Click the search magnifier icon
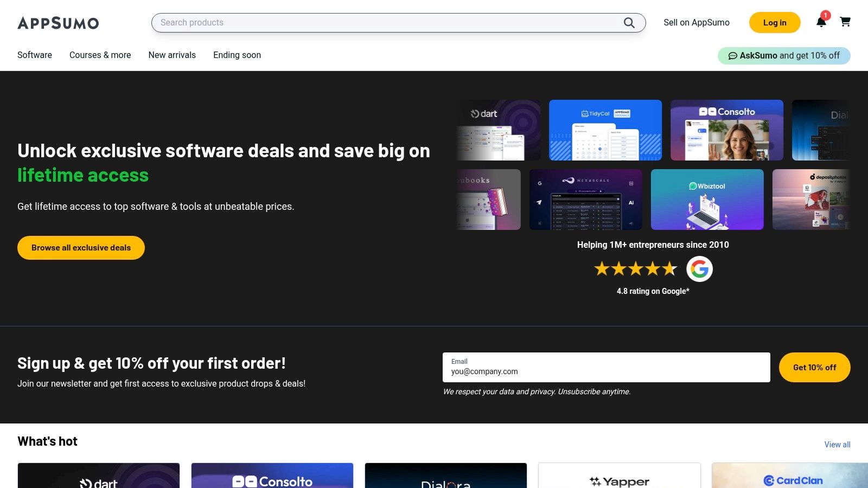Viewport: 868px width, 488px height. (x=629, y=23)
